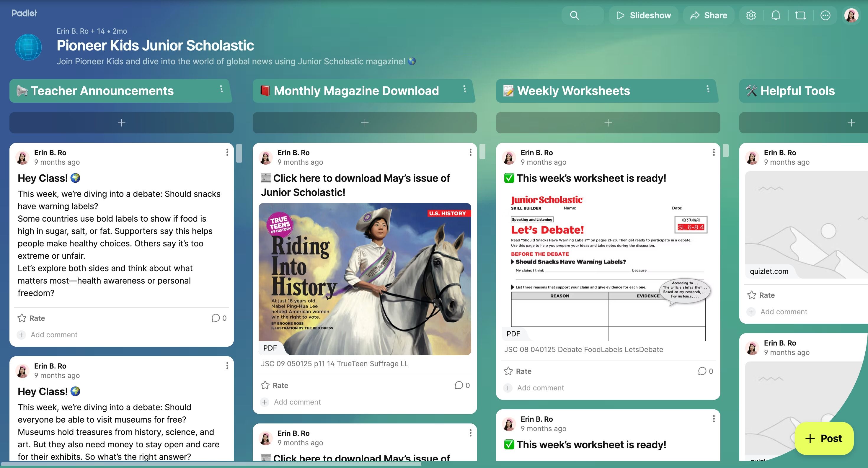Image resolution: width=868 pixels, height=468 pixels.
Task: Open the Riding Into History PDF thumbnail
Action: pyautogui.click(x=365, y=279)
